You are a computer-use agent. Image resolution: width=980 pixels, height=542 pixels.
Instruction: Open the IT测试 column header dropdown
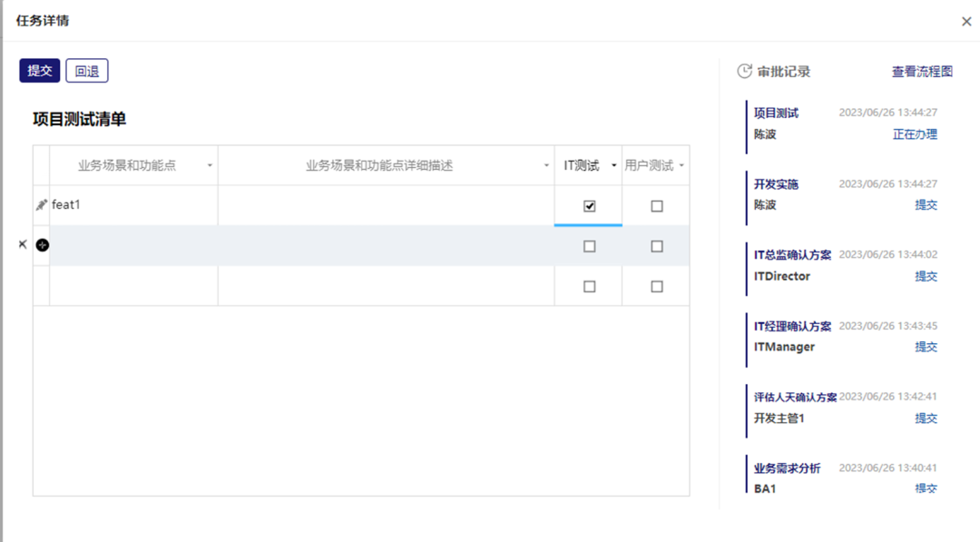[x=613, y=166]
